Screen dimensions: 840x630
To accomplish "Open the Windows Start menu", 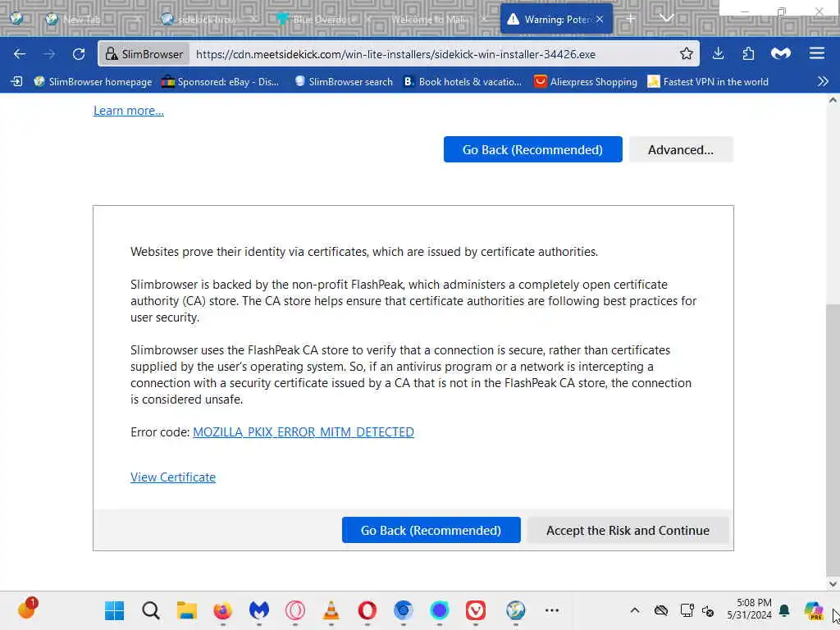I will click(114, 610).
